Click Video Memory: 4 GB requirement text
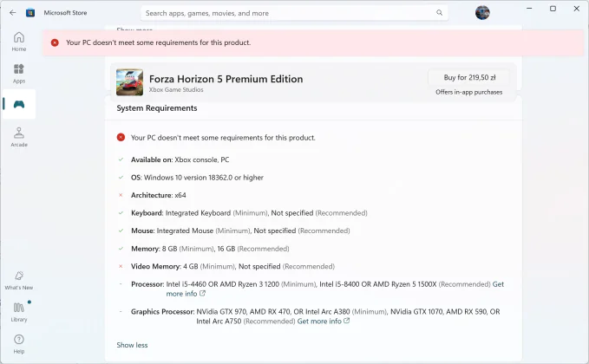 [232, 266]
